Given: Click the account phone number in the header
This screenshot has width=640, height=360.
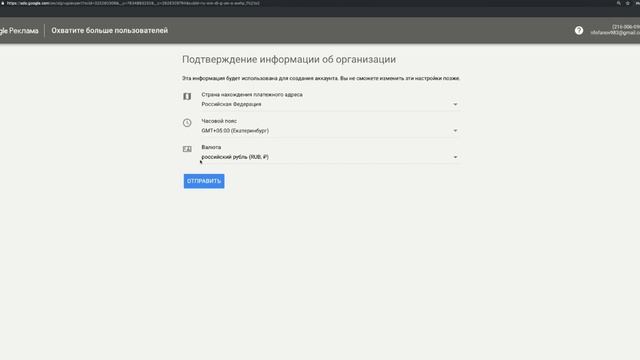Looking at the screenshot, I should pos(626,27).
